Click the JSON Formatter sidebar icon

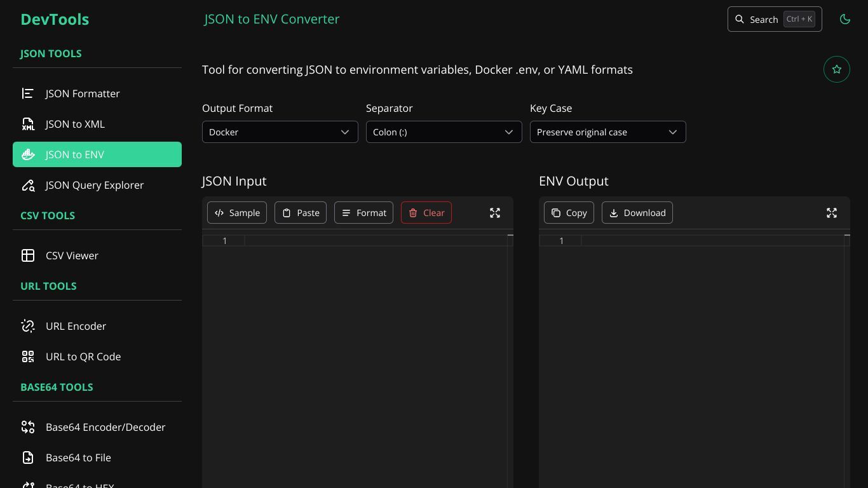28,93
